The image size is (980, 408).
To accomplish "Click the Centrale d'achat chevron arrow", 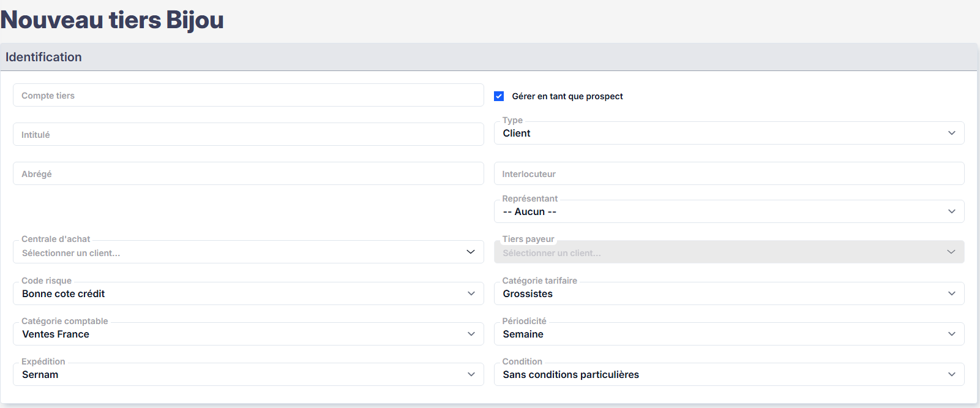I will pyautogui.click(x=470, y=252).
